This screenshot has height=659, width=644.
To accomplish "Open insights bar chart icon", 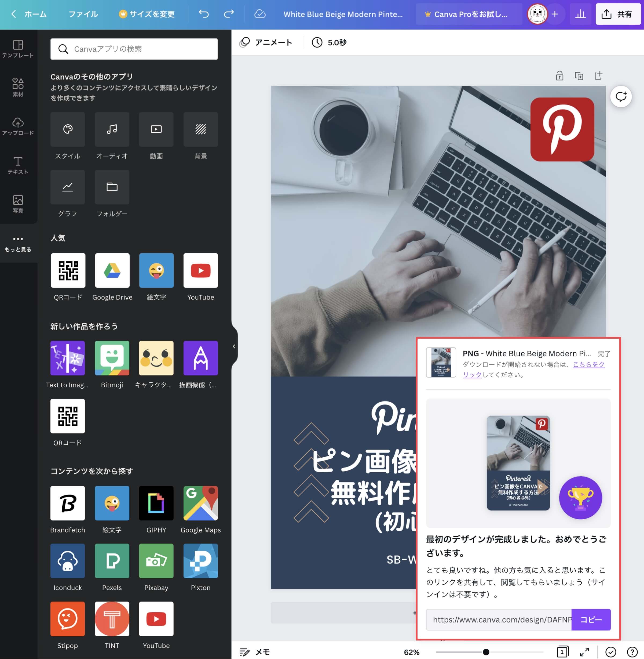I will (x=580, y=14).
